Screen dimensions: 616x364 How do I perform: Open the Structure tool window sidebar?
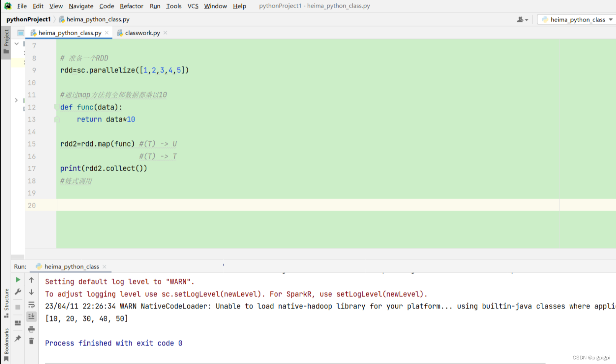pyautogui.click(x=6, y=303)
